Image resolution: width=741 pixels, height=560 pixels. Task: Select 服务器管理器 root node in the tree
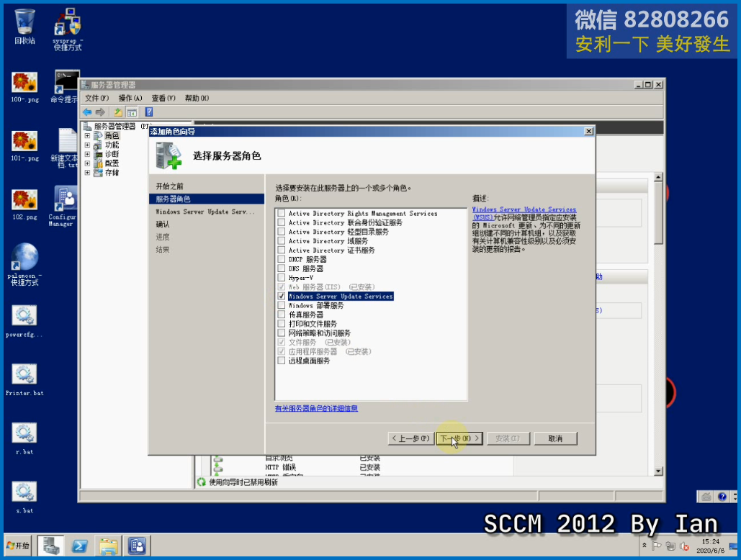pyautogui.click(x=114, y=127)
